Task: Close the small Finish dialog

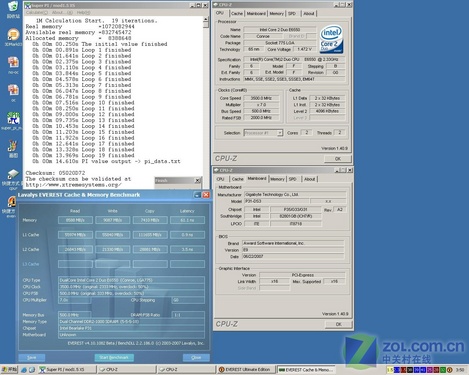Action: (x=197, y=180)
